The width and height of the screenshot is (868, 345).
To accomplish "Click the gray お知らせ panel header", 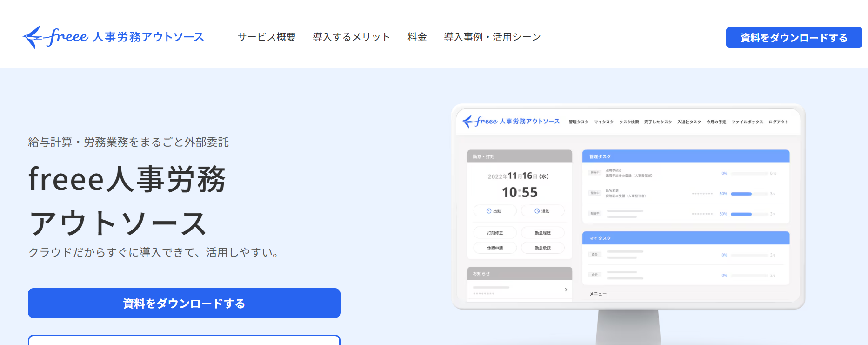I will pyautogui.click(x=520, y=273).
